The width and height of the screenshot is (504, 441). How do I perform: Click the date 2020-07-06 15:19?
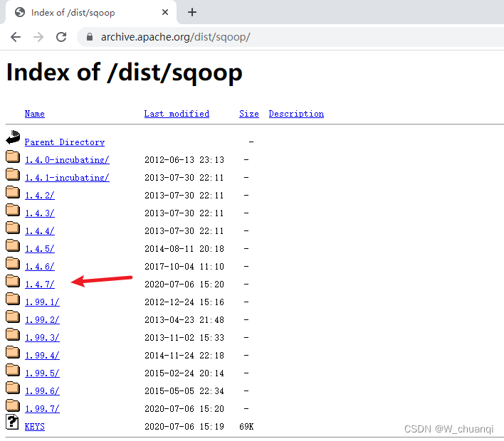[184, 427]
